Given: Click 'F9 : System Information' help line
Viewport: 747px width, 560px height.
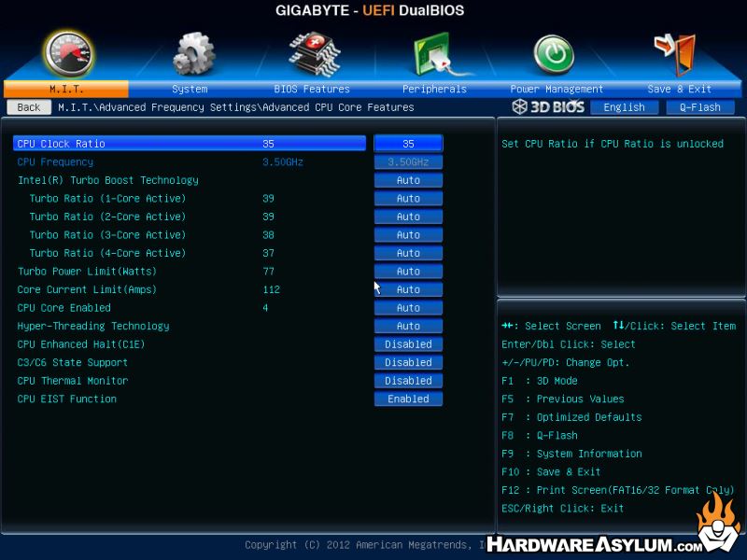Looking at the screenshot, I should pyautogui.click(x=571, y=454).
